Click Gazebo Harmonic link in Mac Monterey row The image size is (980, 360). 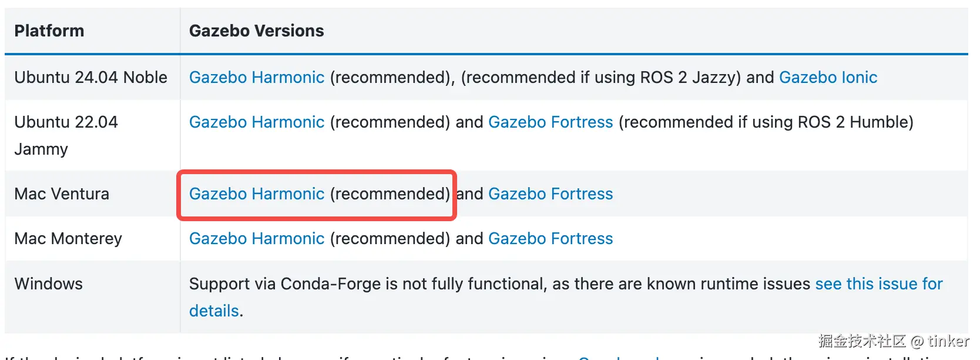click(257, 238)
